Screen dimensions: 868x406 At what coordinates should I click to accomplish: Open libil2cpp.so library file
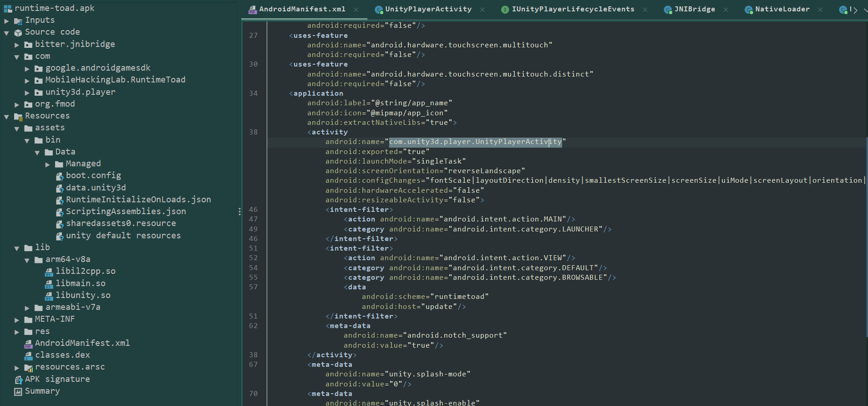[x=85, y=271]
